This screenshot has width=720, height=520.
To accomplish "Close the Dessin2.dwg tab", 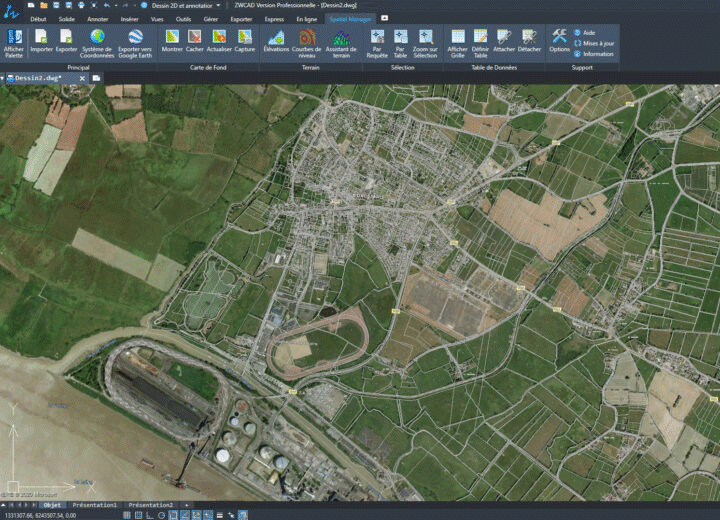I will 82,79.
